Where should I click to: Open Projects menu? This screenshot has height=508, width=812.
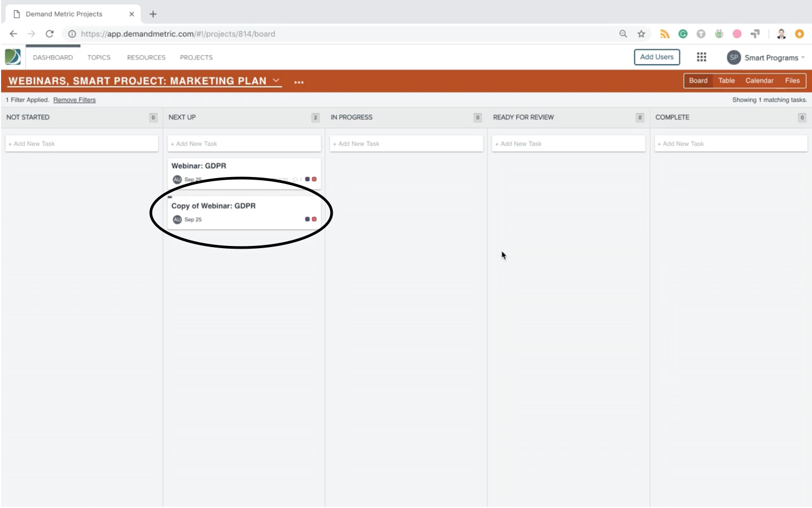(x=196, y=57)
